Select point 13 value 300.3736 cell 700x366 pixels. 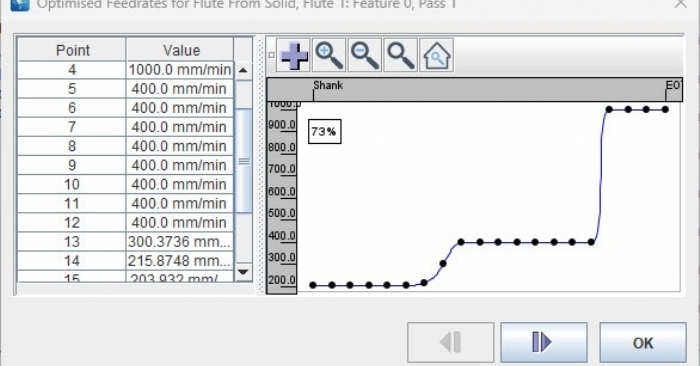(180, 241)
